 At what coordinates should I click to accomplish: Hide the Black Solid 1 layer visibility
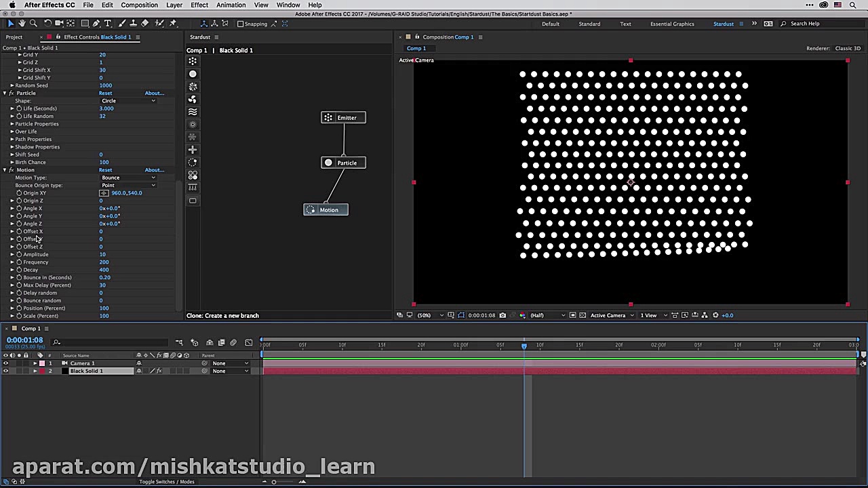tap(5, 371)
